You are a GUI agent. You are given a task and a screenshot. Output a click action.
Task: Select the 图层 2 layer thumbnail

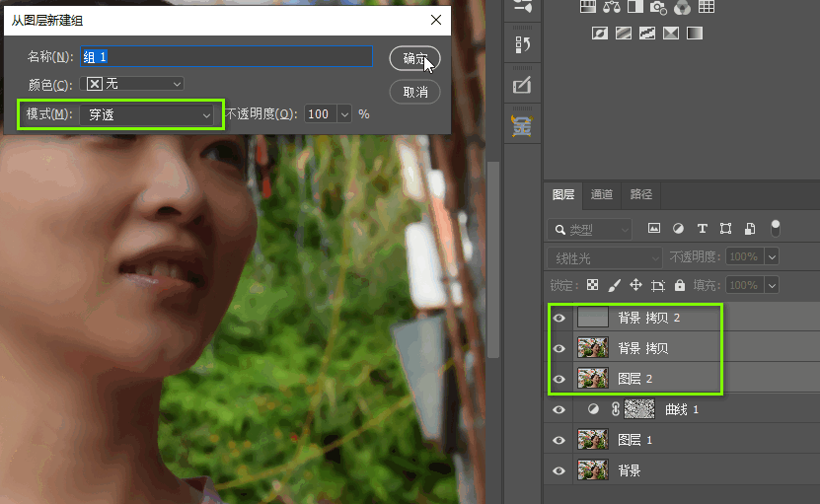pyautogui.click(x=592, y=379)
